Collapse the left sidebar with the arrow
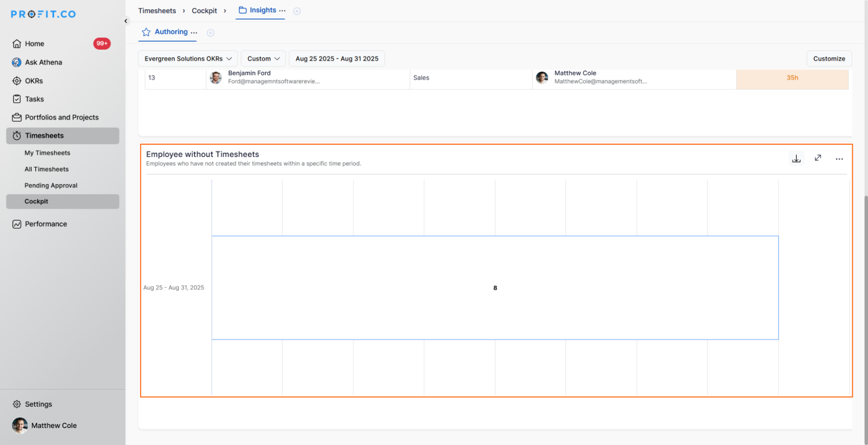Viewport: 868px width, 445px height. tap(126, 21)
